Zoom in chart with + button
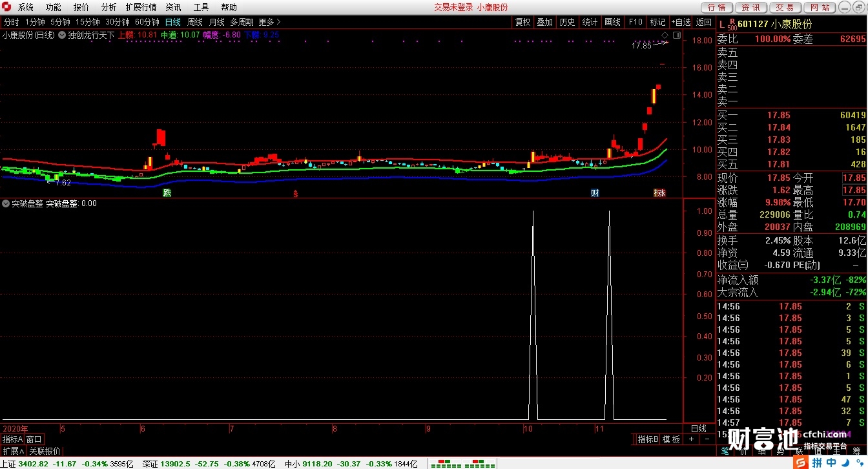 tap(691, 439)
